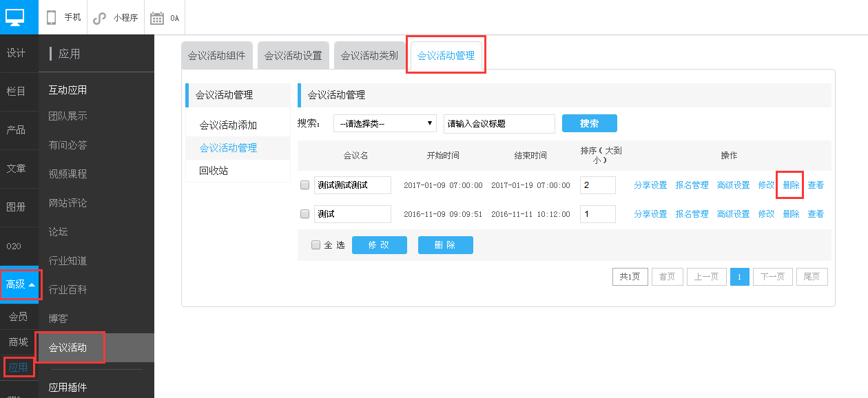Viewport: 868px width, 398px height.
Task: Open 分享设置 for 2016-11-09 meeting
Action: pyautogui.click(x=650, y=214)
